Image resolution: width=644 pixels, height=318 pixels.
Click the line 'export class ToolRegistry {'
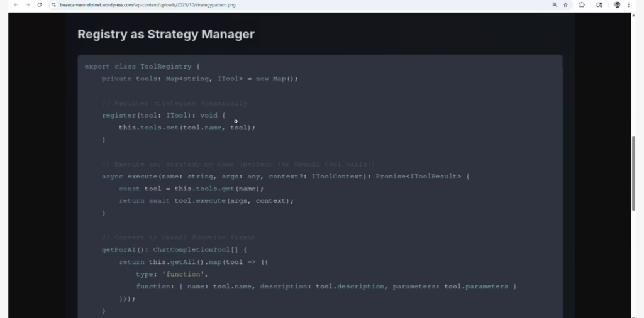[142, 67]
